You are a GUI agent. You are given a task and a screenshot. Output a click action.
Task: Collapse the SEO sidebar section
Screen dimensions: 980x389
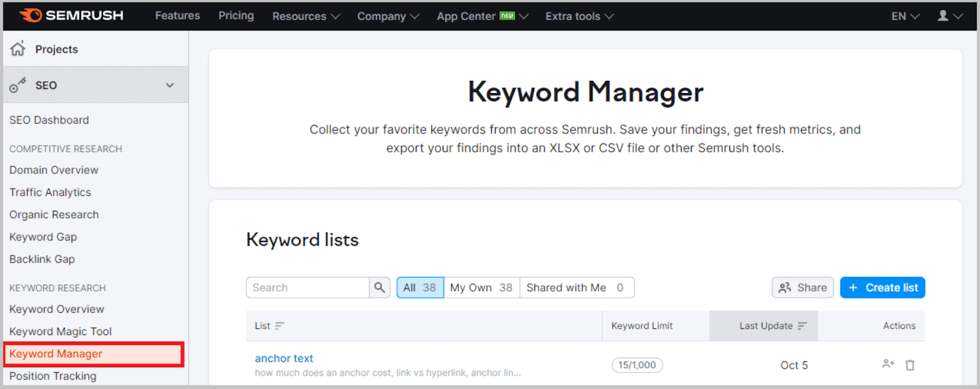click(x=170, y=85)
